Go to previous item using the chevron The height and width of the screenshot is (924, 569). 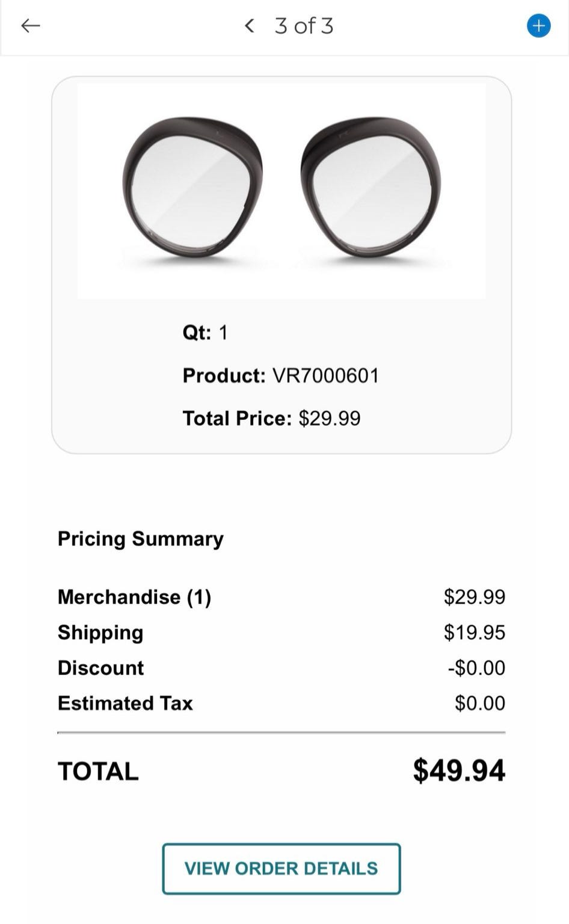[250, 25]
